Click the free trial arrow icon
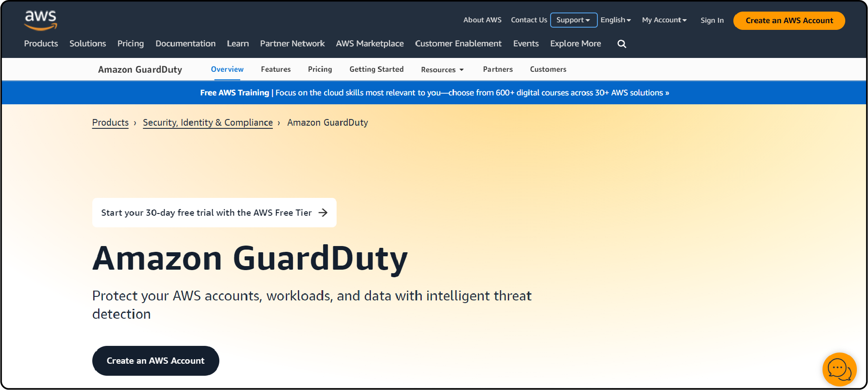This screenshot has height=390, width=868. 323,213
